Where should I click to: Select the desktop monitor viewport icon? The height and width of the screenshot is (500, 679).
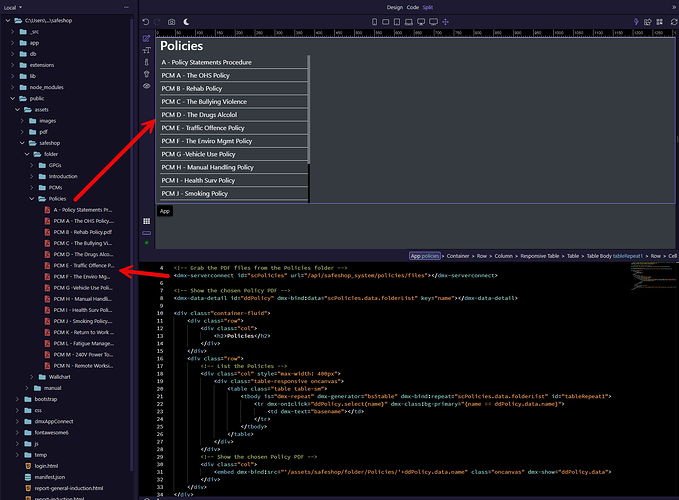click(x=420, y=22)
